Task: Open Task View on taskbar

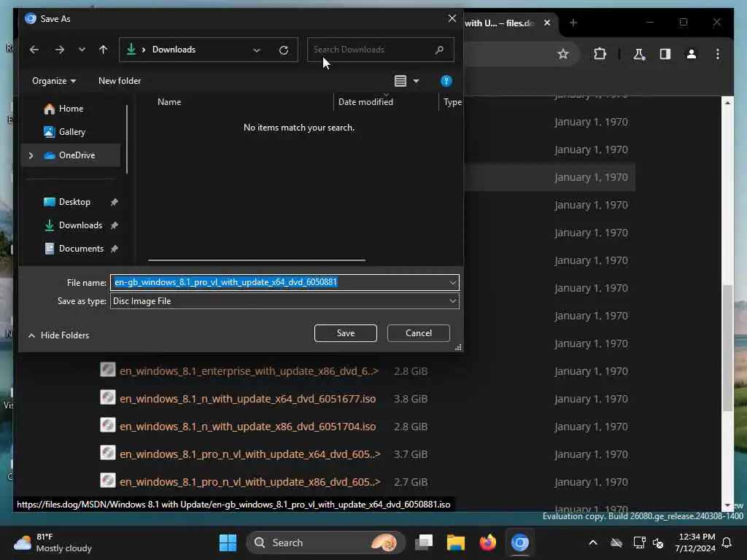Action: click(424, 542)
